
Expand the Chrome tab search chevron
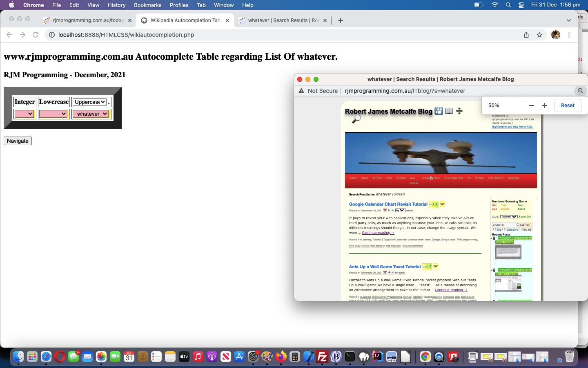click(x=568, y=20)
